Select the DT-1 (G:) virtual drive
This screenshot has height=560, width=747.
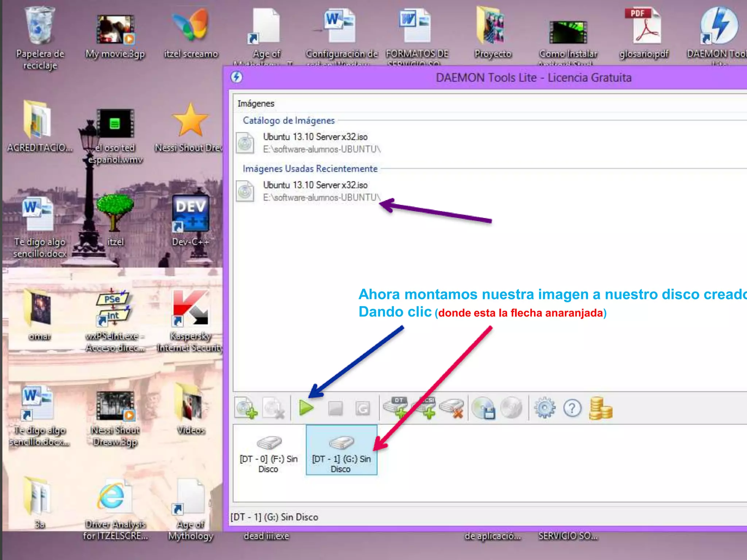pos(341,451)
